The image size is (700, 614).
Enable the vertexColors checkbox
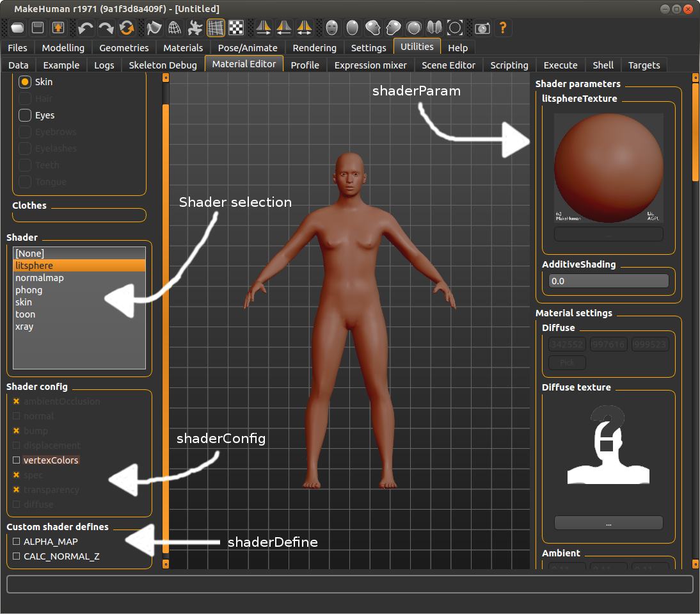coord(17,460)
